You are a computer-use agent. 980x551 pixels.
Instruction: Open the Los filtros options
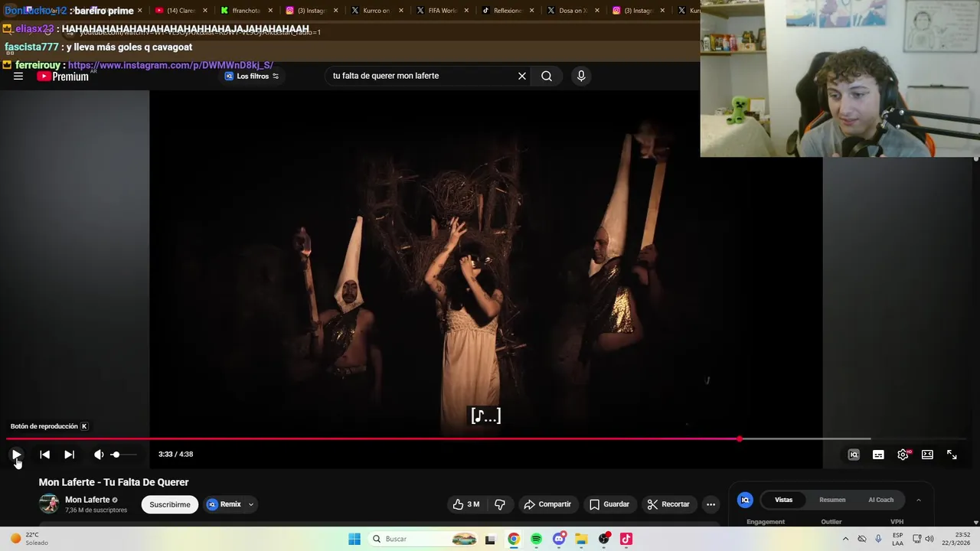(x=252, y=77)
